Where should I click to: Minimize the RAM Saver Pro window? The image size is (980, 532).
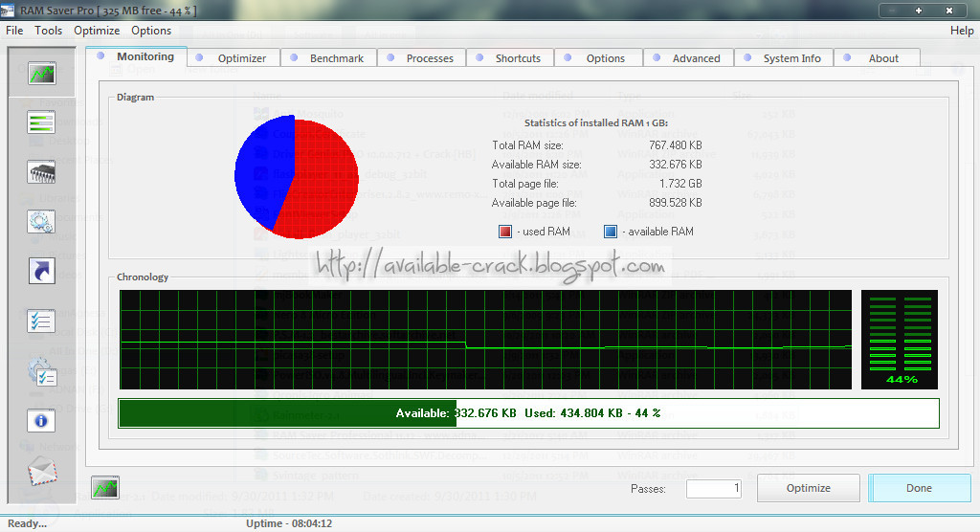pos(892,11)
